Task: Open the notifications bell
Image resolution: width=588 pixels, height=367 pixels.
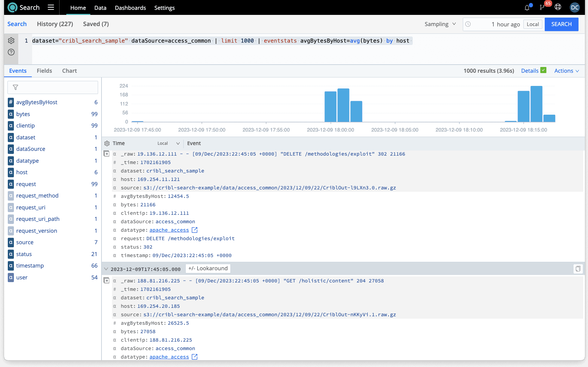Action: click(527, 7)
